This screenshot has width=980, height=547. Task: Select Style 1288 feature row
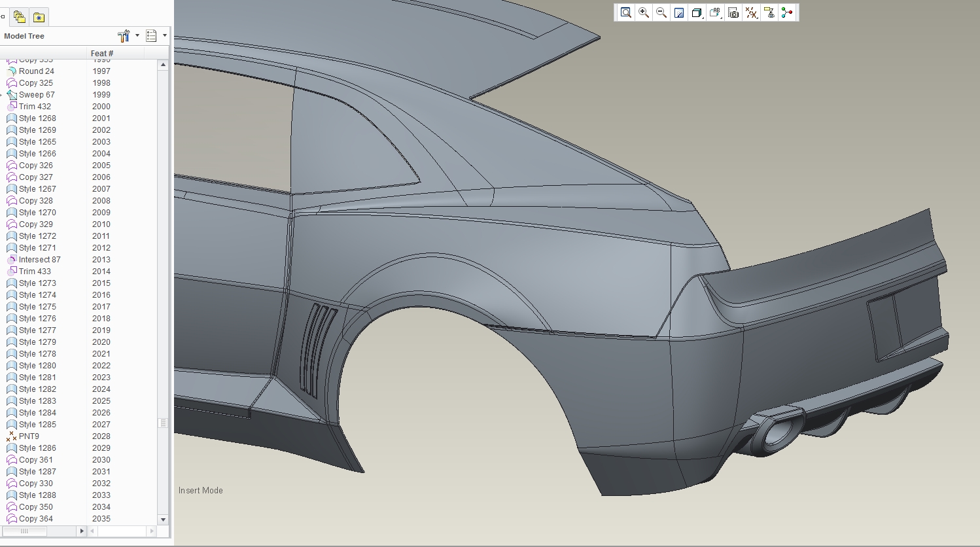pos(37,495)
